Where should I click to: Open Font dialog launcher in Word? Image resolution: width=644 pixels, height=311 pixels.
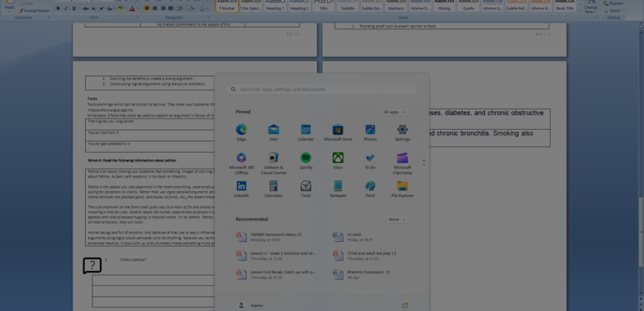138,18
